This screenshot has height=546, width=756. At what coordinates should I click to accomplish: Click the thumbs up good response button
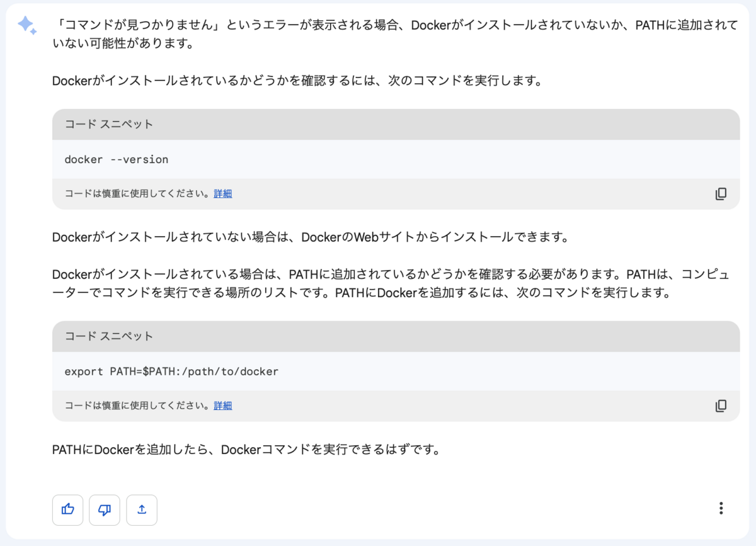click(x=68, y=509)
